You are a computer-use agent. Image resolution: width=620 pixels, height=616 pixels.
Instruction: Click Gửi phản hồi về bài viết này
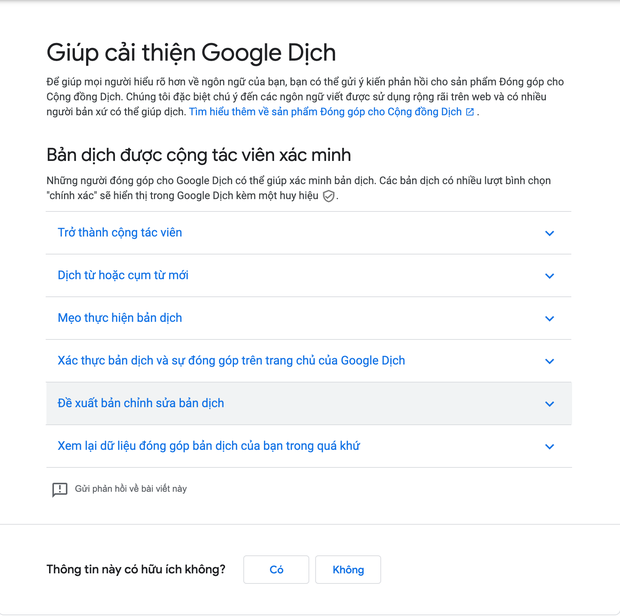[130, 489]
